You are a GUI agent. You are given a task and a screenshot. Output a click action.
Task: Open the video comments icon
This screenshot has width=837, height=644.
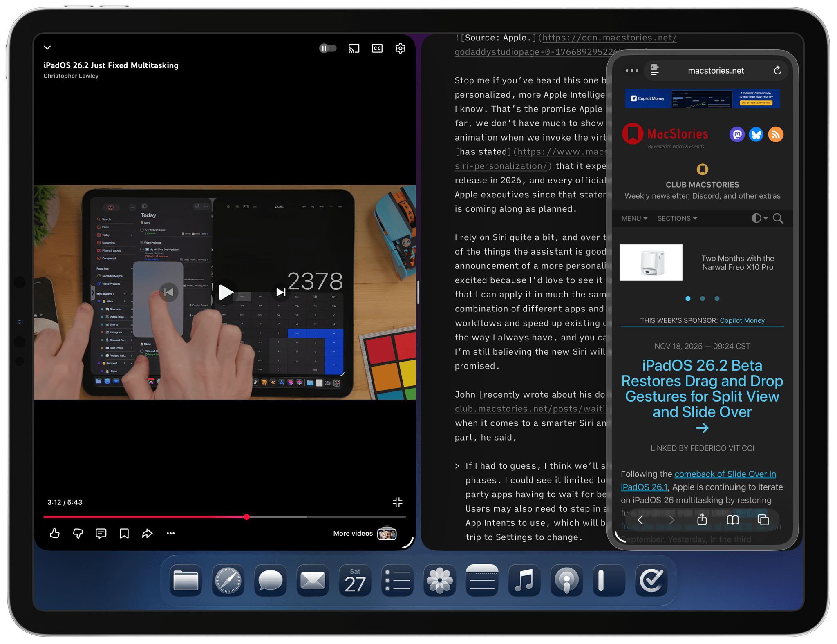tap(101, 533)
